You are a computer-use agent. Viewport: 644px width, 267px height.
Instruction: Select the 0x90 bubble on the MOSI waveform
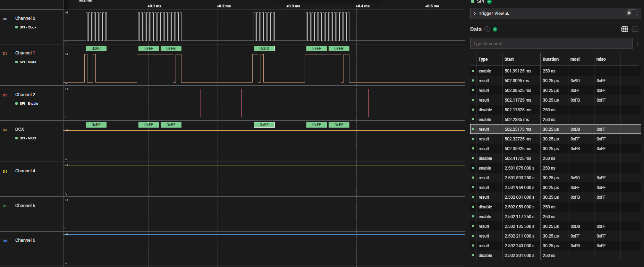(96, 49)
